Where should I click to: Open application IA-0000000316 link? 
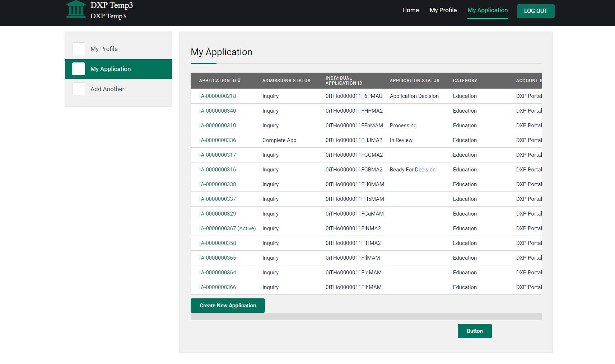pos(218,170)
